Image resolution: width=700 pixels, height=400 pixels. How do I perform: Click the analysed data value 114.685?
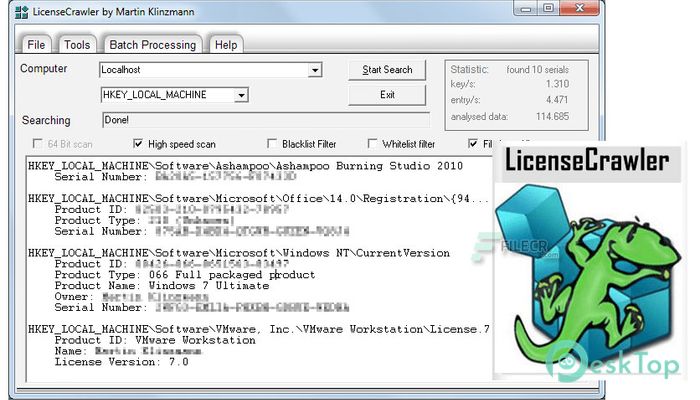(x=552, y=117)
